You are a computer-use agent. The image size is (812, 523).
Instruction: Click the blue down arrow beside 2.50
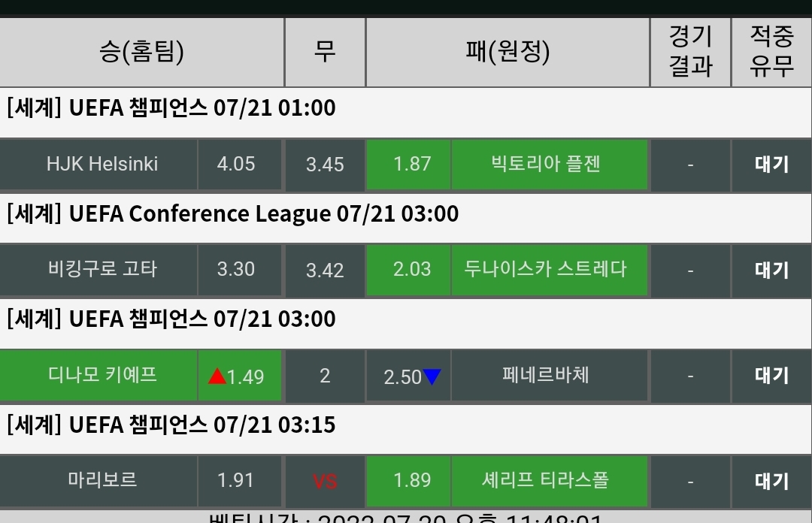coord(432,376)
